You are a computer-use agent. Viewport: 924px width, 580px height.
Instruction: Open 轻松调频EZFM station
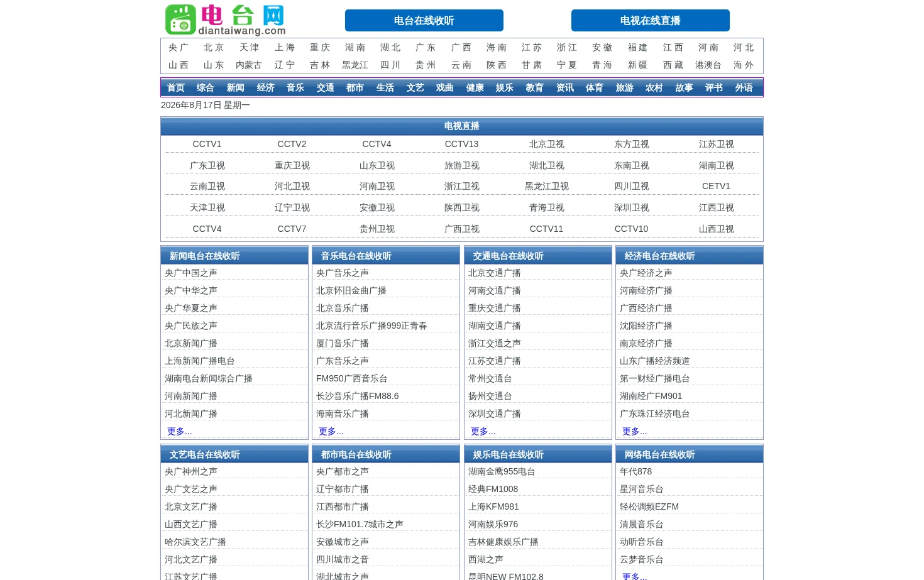click(649, 506)
